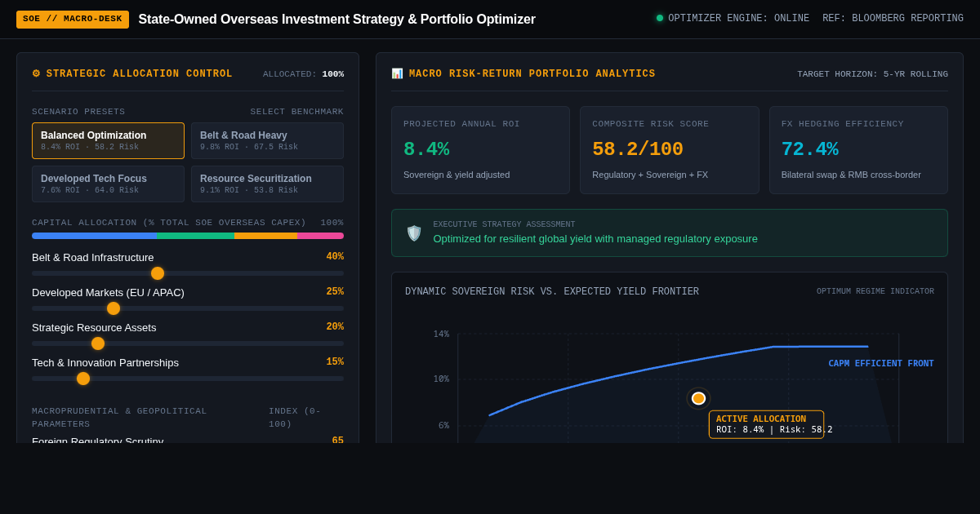Click the Active Allocation tooltip label

(766, 424)
